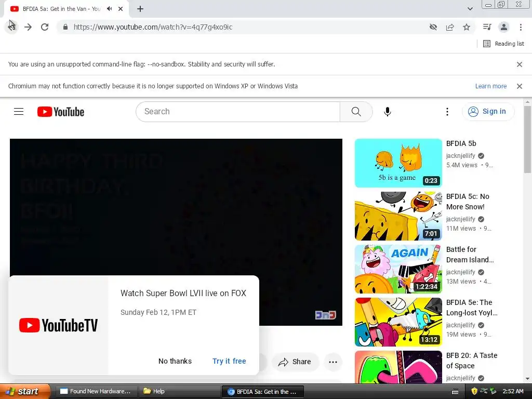Accept the YouTube TV Try it free

(x=229, y=361)
